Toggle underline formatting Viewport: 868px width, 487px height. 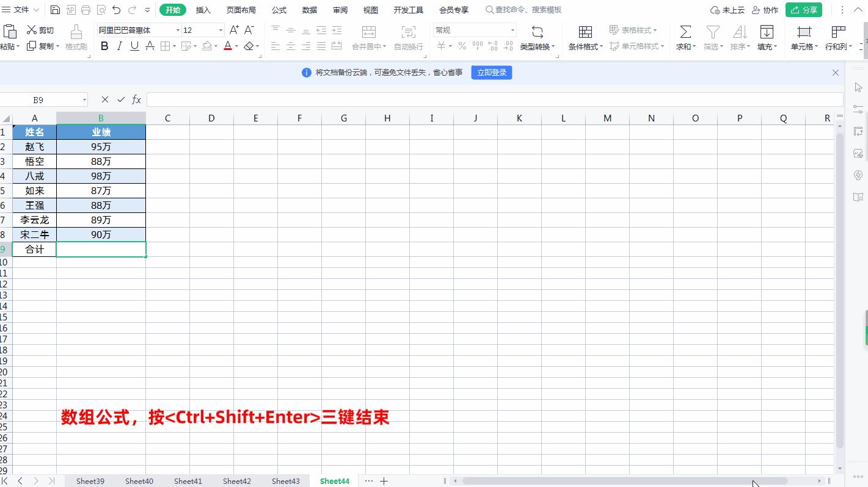[134, 46]
